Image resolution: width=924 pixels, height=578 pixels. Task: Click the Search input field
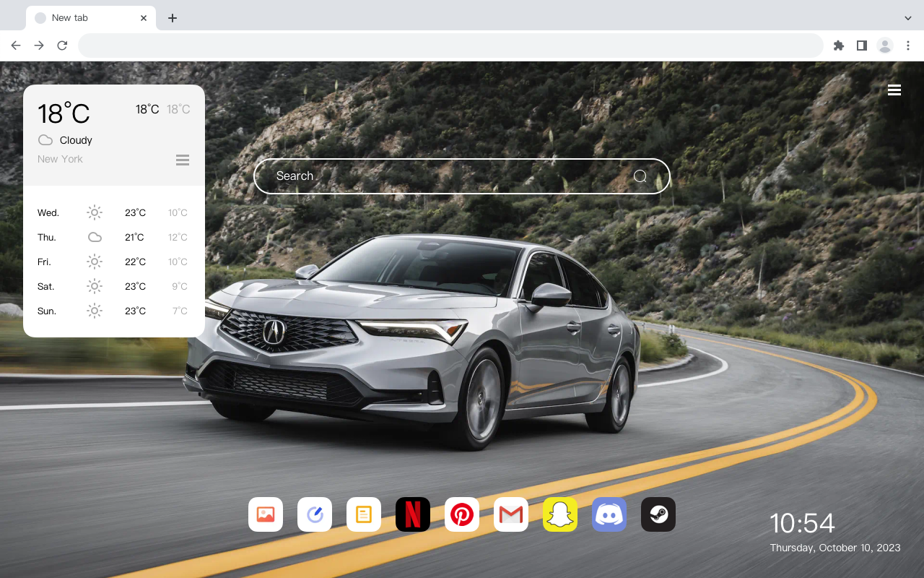[x=462, y=176]
